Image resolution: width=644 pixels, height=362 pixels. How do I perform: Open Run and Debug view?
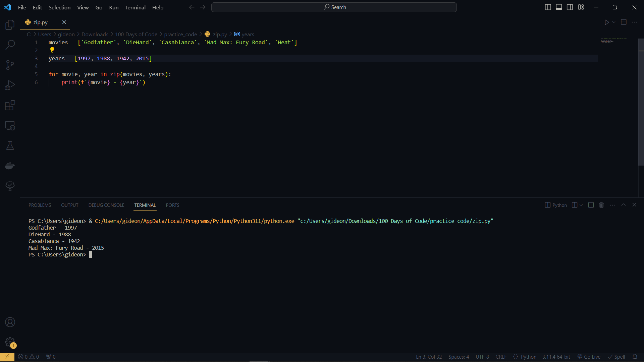[10, 85]
